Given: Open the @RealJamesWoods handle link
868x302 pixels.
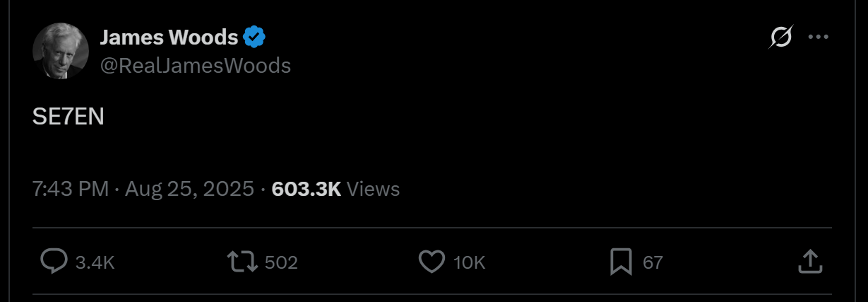Looking at the screenshot, I should tap(196, 66).
